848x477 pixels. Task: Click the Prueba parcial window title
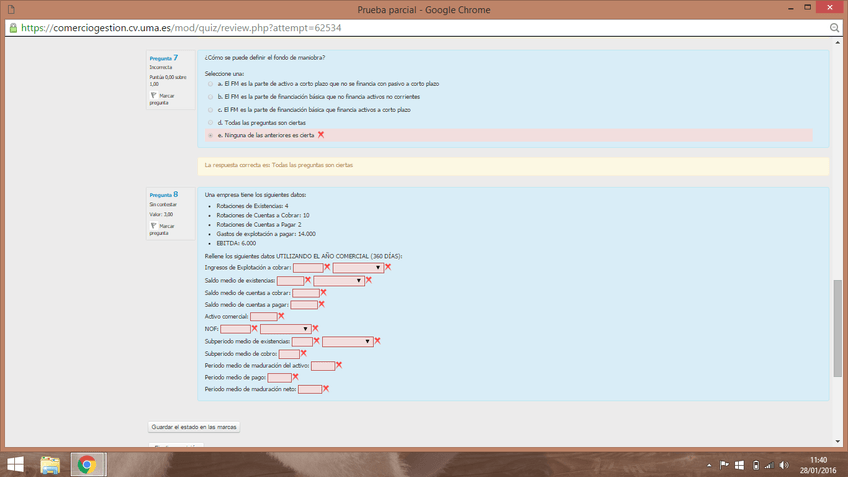tap(424, 8)
